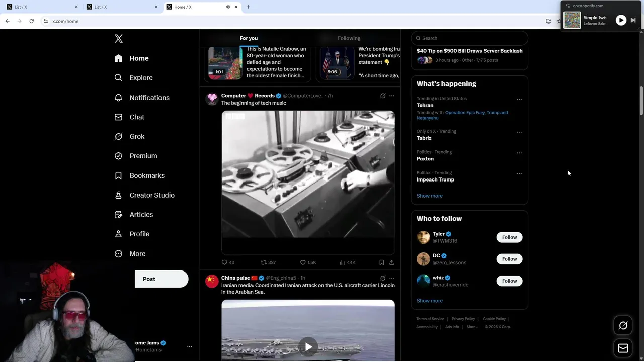
Task: Play the aircraft carrier video
Action: pyautogui.click(x=308, y=347)
